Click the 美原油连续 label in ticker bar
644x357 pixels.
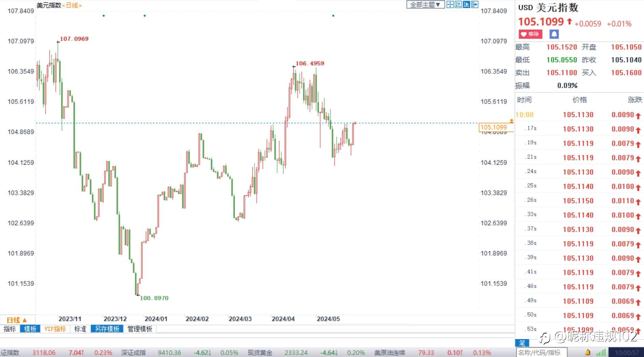[x=390, y=353]
